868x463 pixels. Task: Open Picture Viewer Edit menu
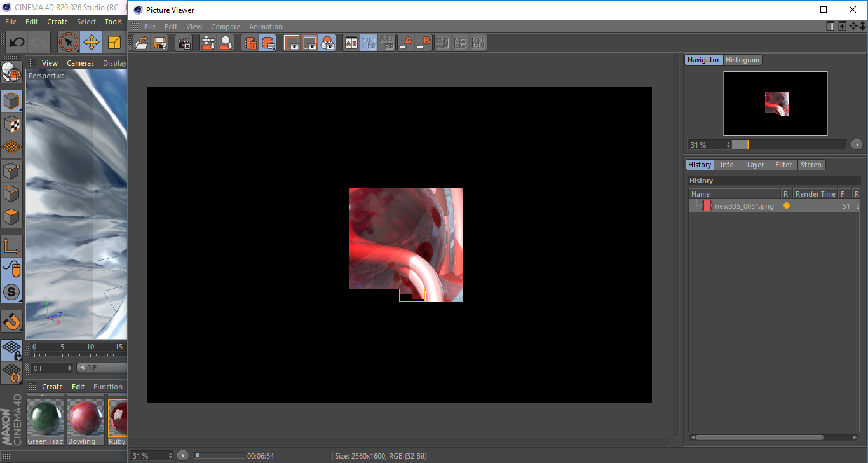[x=171, y=27]
